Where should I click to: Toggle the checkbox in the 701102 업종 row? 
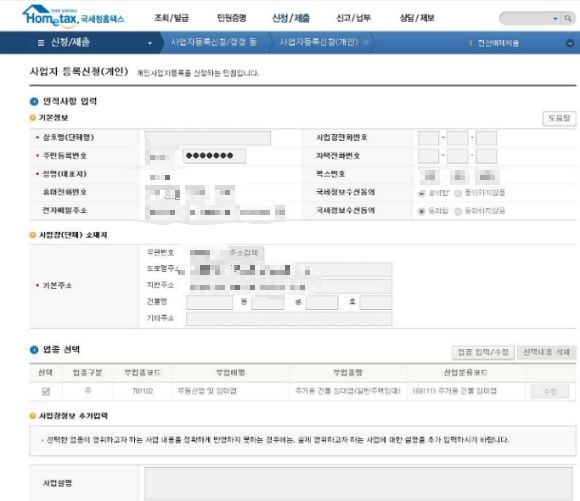46,391
